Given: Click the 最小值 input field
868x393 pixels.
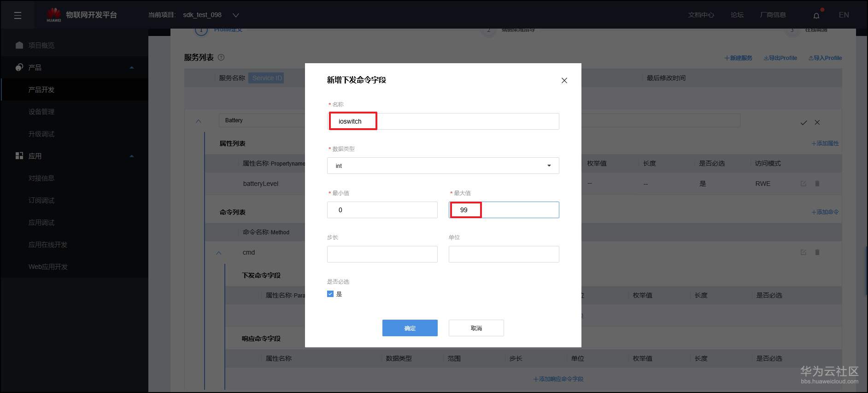Looking at the screenshot, I should pyautogui.click(x=382, y=210).
